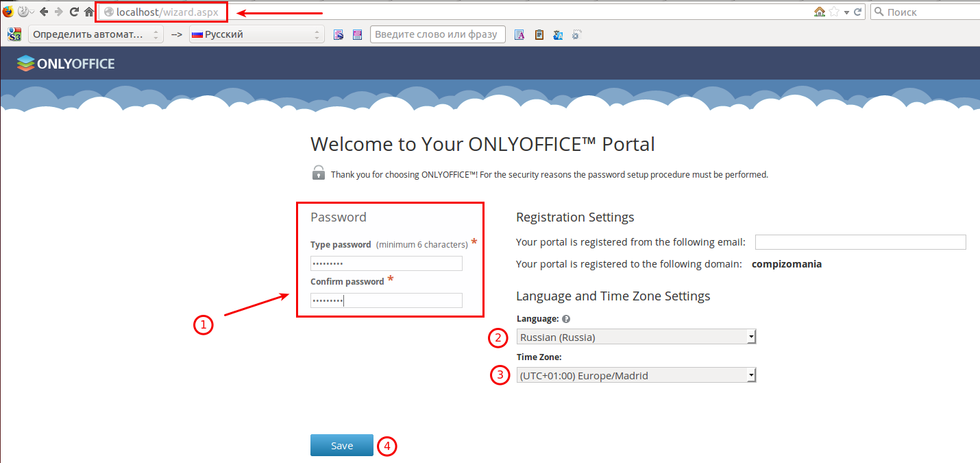Click the compizomania domain name text
Viewport: 980px width, 463px height.
pos(787,264)
